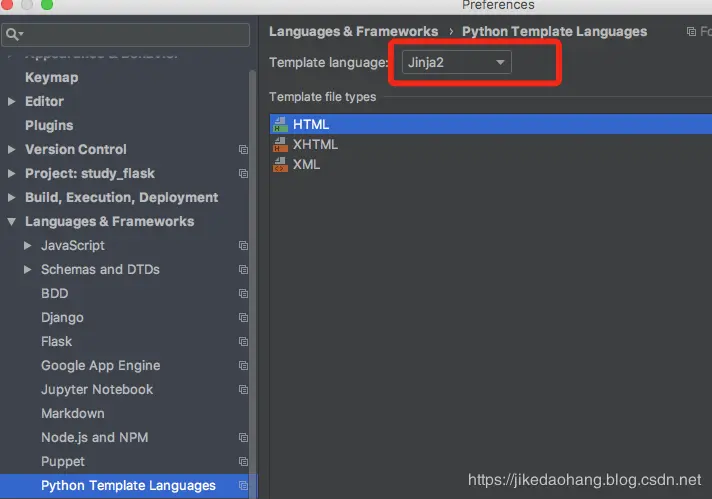Click project-level icon next to Jupyter Notebook
712x499 pixels.
[x=243, y=390]
